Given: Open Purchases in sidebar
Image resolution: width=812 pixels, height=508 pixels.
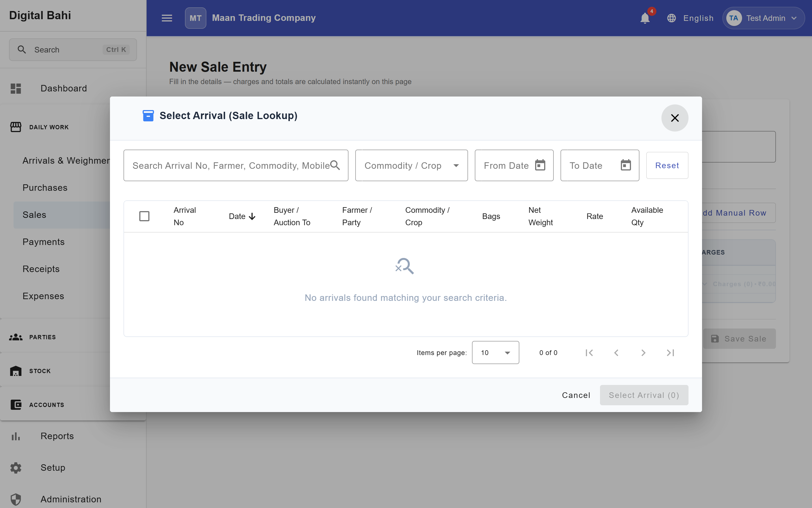Looking at the screenshot, I should [62, 188].
